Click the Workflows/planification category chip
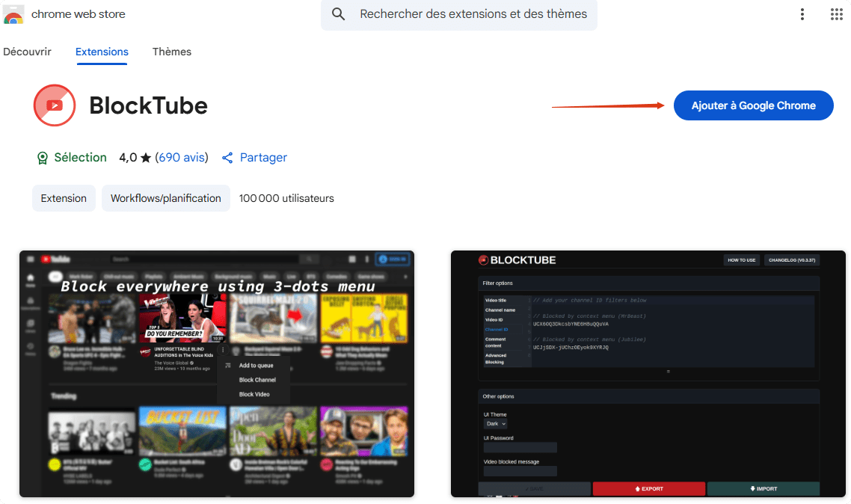 tap(165, 198)
